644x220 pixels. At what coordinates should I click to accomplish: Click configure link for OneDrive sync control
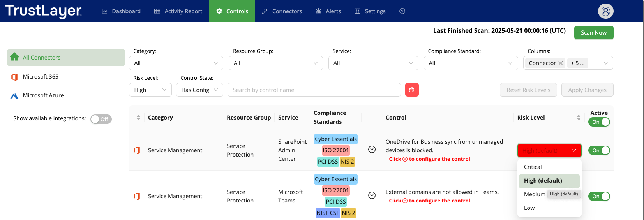click(429, 159)
